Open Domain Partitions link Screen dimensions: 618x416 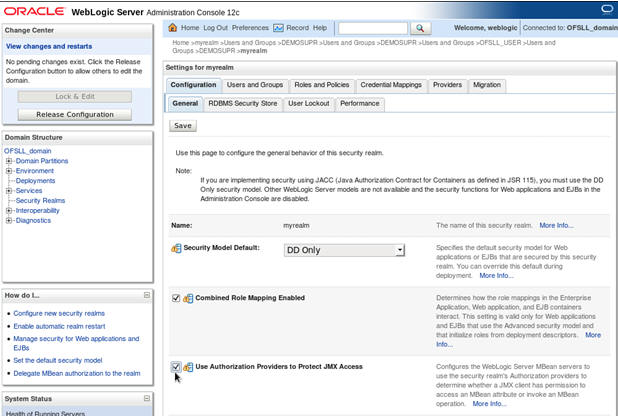tap(42, 161)
